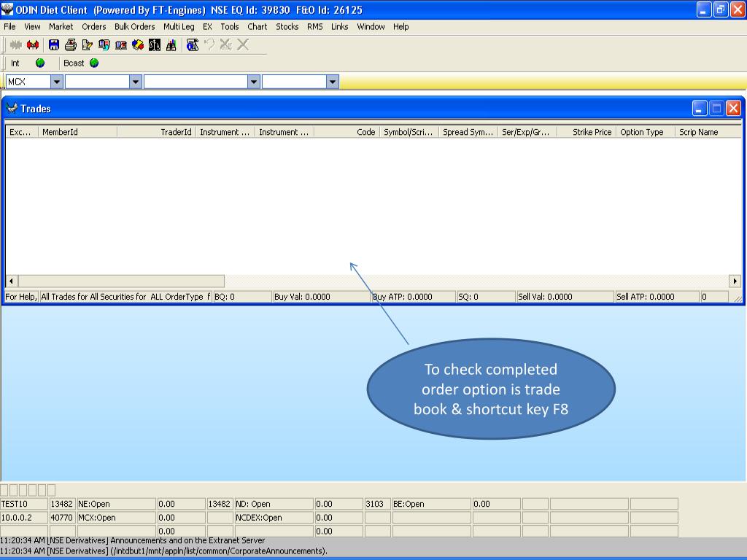Open the Window menu
This screenshot has width=747, height=560.
click(x=371, y=27)
